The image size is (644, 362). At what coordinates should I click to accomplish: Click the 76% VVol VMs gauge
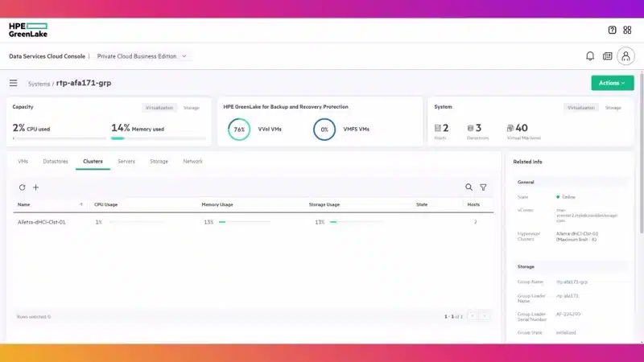(239, 130)
